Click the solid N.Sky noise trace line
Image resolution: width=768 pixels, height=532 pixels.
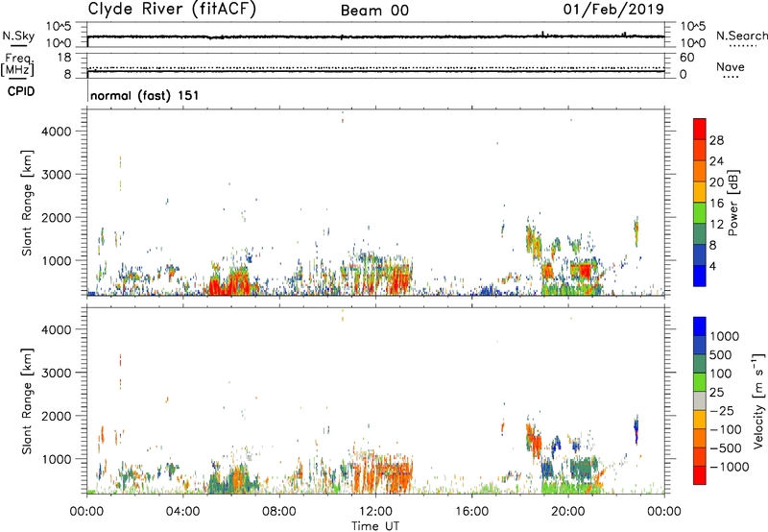tap(375, 36)
